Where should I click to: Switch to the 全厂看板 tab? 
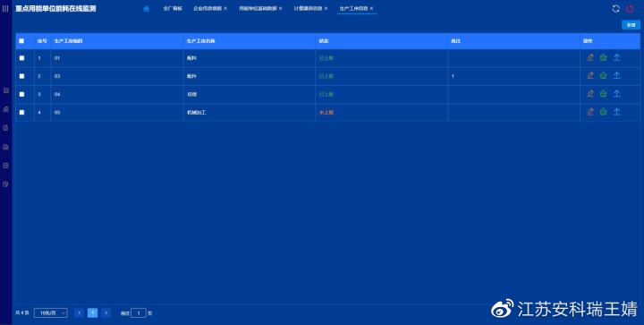tap(173, 9)
